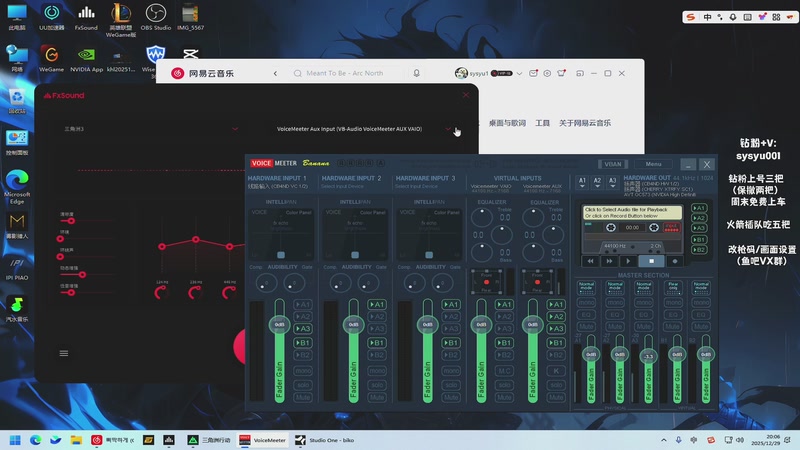
Task: Open the UU accelerator desktop icon
Action: click(52, 17)
